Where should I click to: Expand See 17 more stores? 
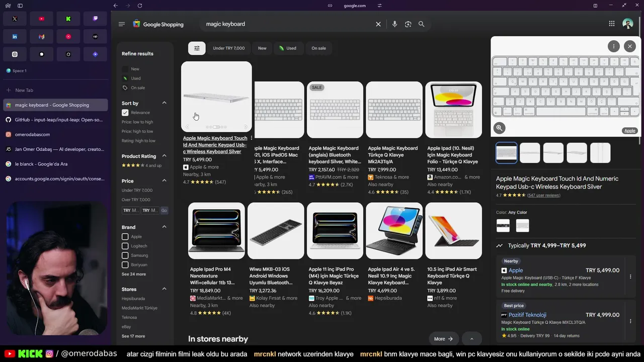click(x=133, y=336)
